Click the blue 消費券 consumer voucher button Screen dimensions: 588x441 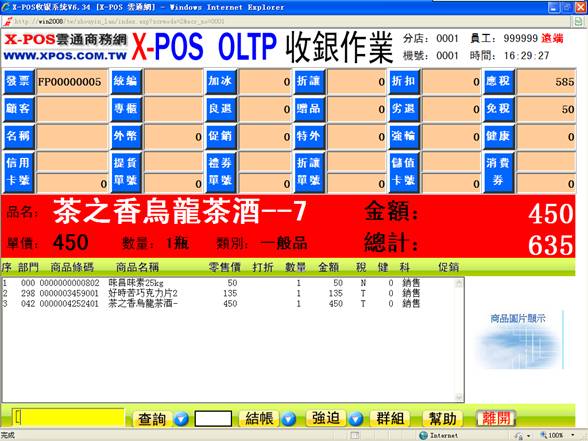coord(498,172)
